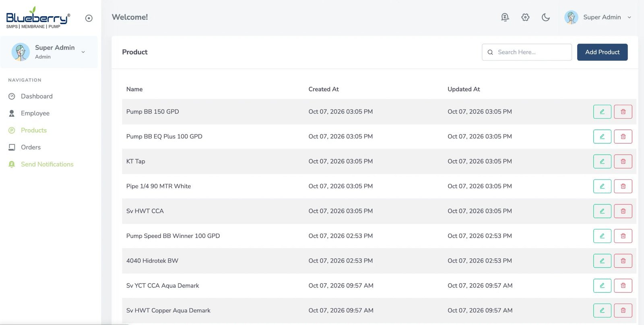Click the Add Product button
This screenshot has height=325, width=644.
tap(602, 52)
